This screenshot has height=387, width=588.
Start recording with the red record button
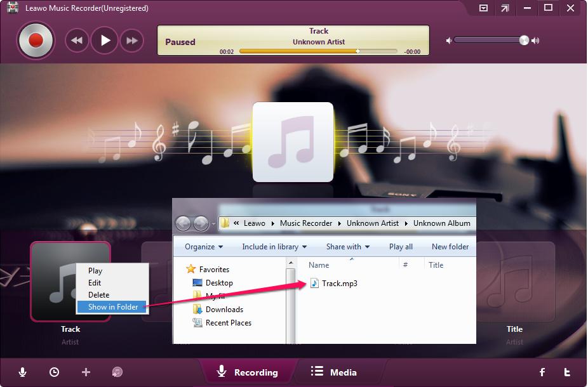pos(36,41)
